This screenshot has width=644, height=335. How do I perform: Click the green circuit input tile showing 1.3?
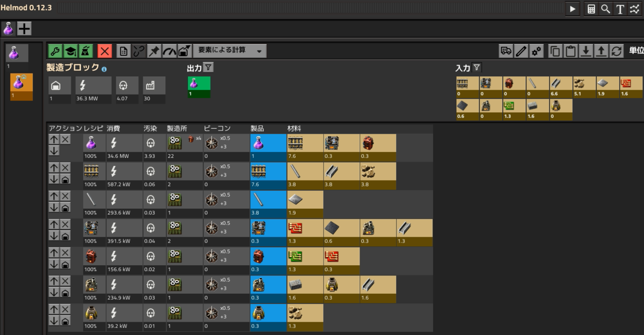[x=514, y=110]
